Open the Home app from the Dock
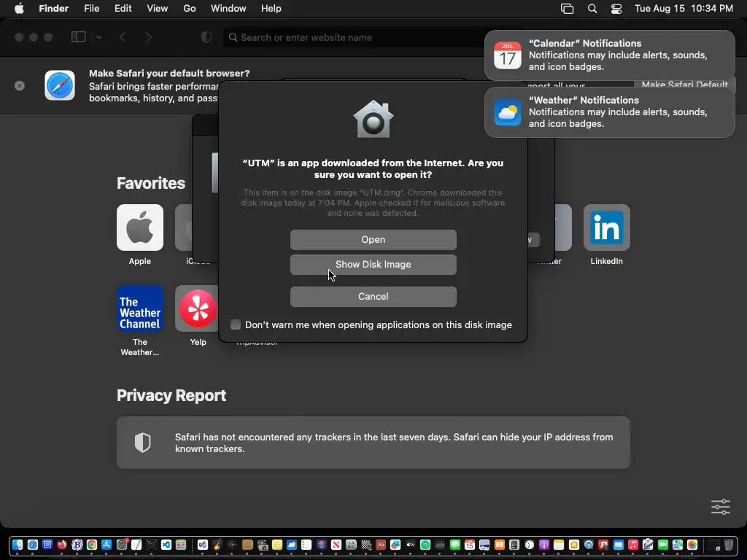Screen dimensions: 747x560 (x=574, y=545)
